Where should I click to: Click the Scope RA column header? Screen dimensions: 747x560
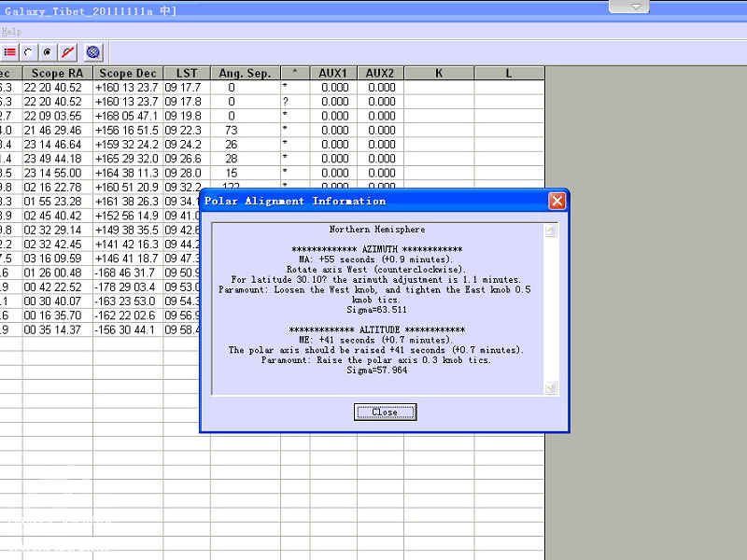tap(58, 73)
